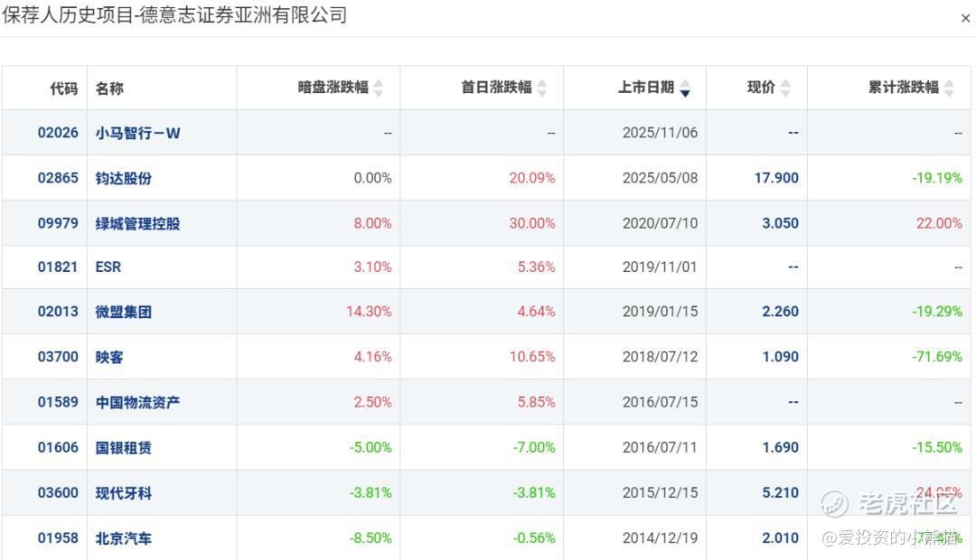Open 小马智行-W stock name
976x560 pixels.
pyautogui.click(x=137, y=133)
